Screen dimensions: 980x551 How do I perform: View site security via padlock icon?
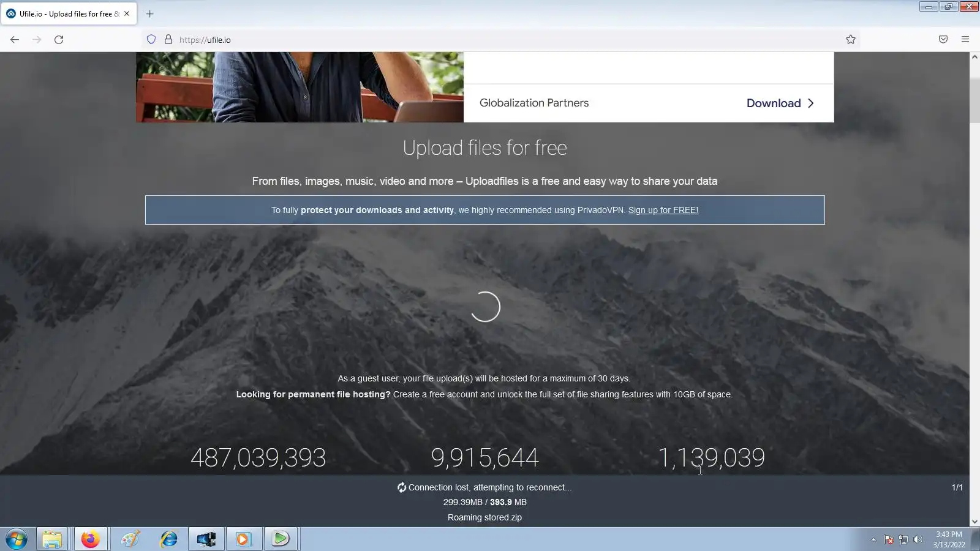tap(168, 40)
